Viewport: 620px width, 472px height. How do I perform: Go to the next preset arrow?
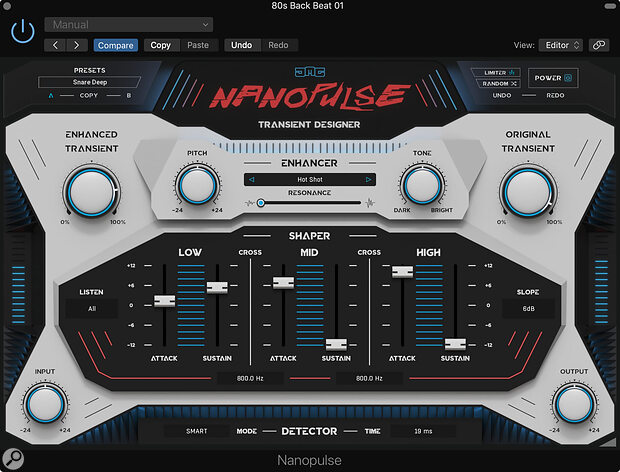(x=77, y=45)
